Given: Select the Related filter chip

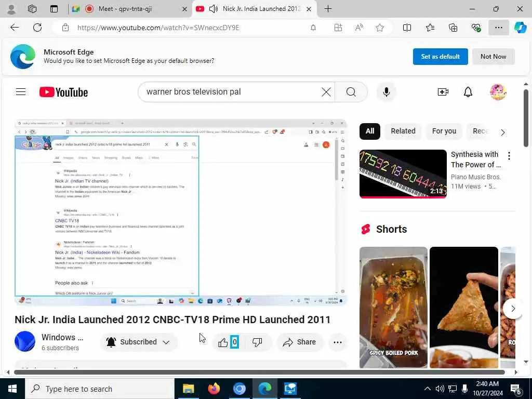Looking at the screenshot, I should coord(403,131).
